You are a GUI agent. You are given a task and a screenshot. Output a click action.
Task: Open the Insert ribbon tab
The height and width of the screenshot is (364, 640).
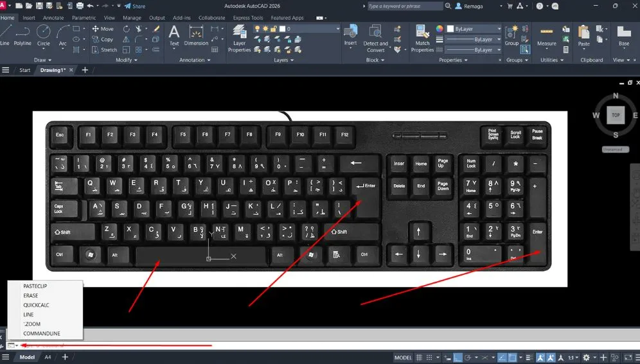pos(28,18)
